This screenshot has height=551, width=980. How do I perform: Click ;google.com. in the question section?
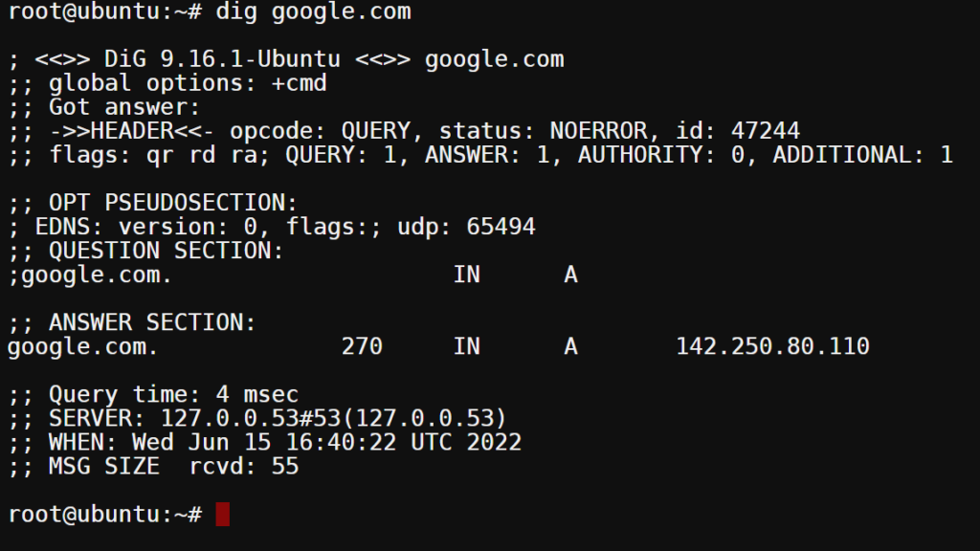[90, 275]
